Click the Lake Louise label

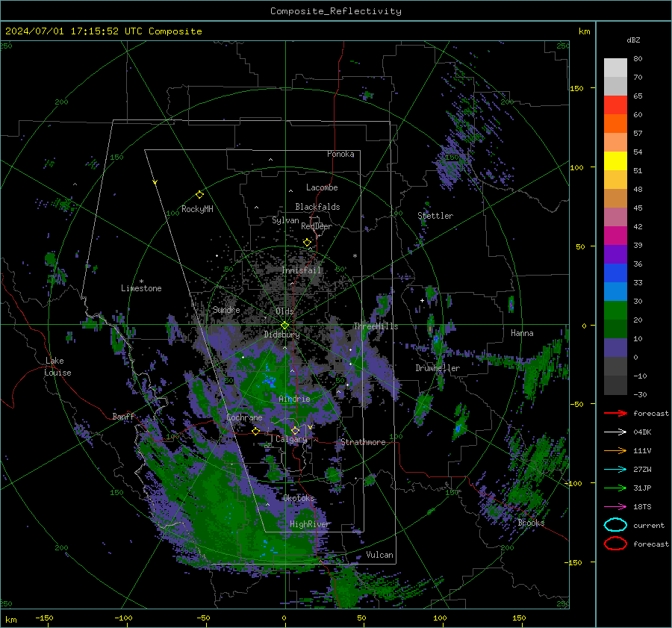point(58,367)
